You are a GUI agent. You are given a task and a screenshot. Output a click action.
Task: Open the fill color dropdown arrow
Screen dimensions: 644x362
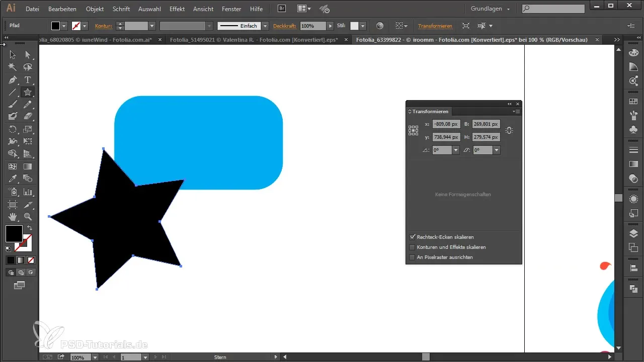pos(64,26)
